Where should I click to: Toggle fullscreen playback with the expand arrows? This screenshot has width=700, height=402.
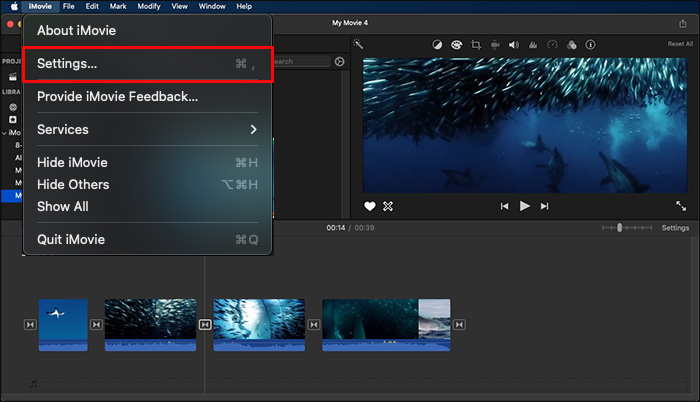click(x=681, y=206)
